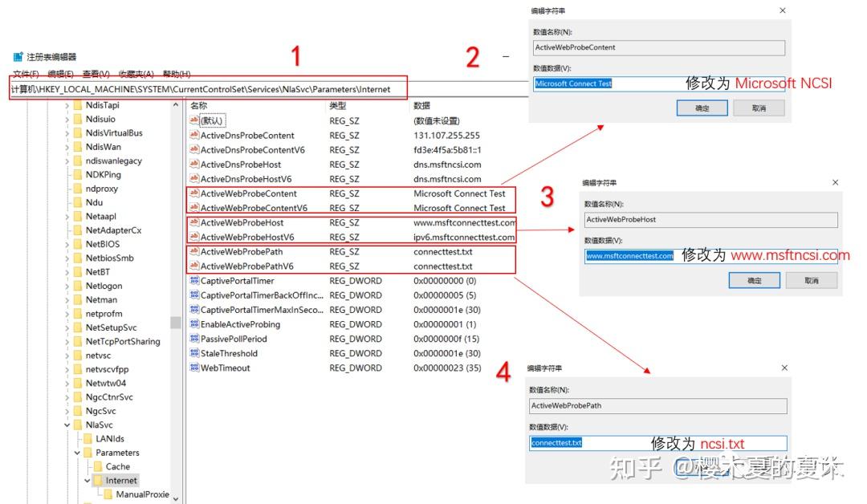
Task: Select the Netlogon tree item
Action: [104, 286]
